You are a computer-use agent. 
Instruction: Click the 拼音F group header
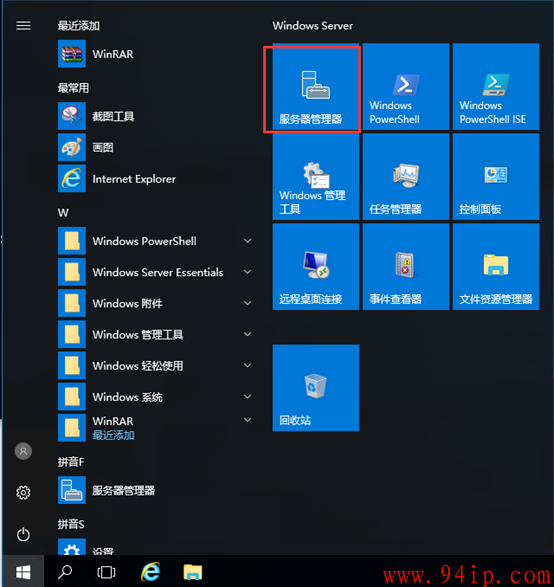pos(71,462)
